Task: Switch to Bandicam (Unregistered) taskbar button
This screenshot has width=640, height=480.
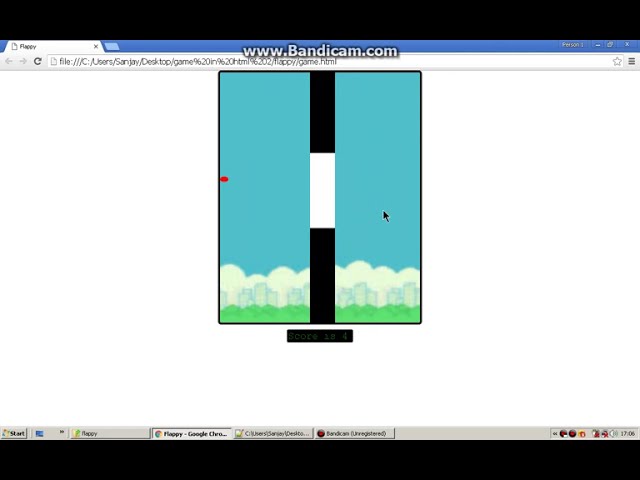Action: 355,433
